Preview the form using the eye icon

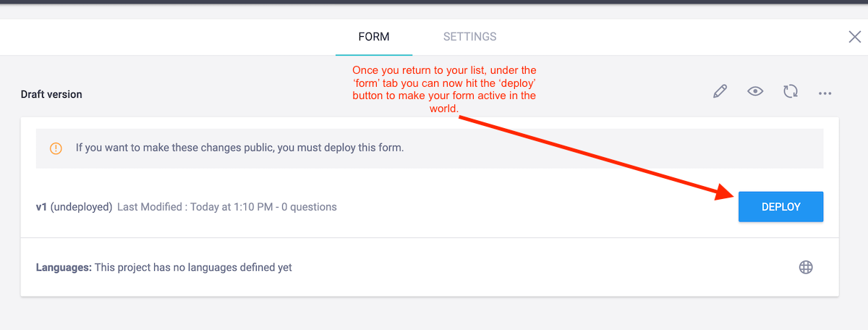click(755, 92)
